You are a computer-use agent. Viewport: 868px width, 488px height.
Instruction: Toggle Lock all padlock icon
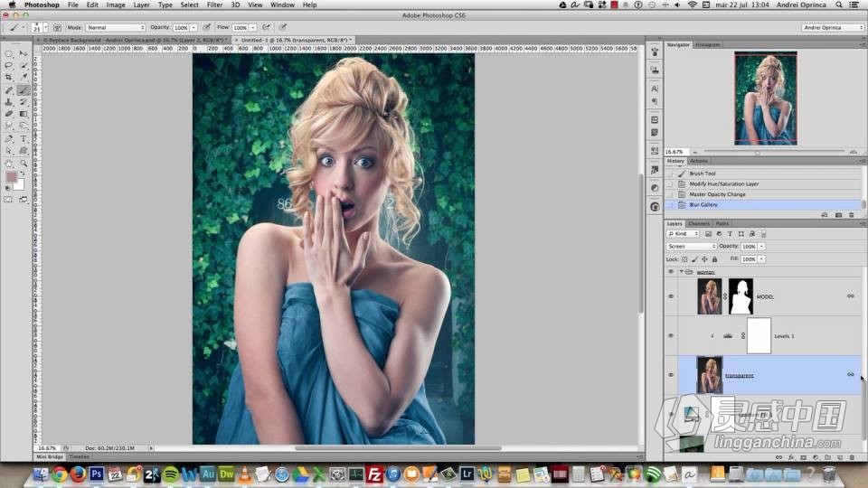click(714, 259)
